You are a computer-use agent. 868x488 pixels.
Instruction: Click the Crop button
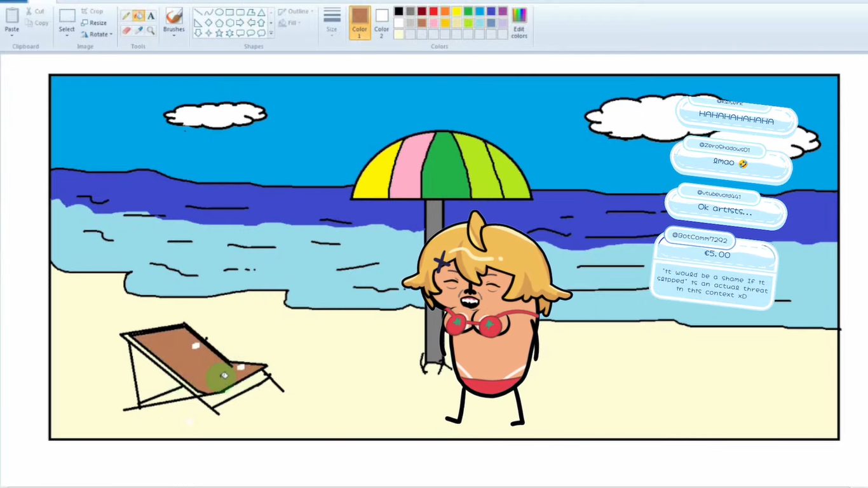click(x=92, y=11)
